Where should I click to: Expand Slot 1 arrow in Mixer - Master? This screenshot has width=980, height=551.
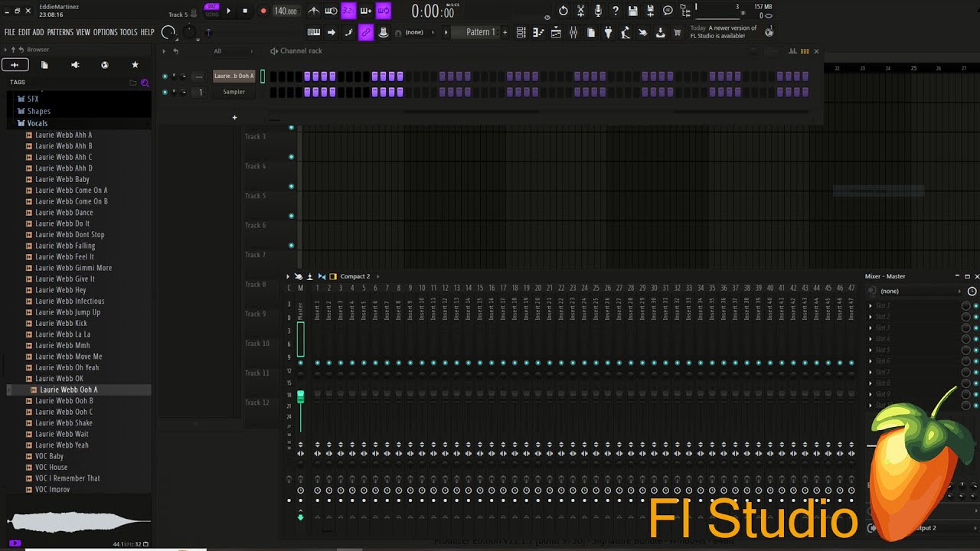870,305
